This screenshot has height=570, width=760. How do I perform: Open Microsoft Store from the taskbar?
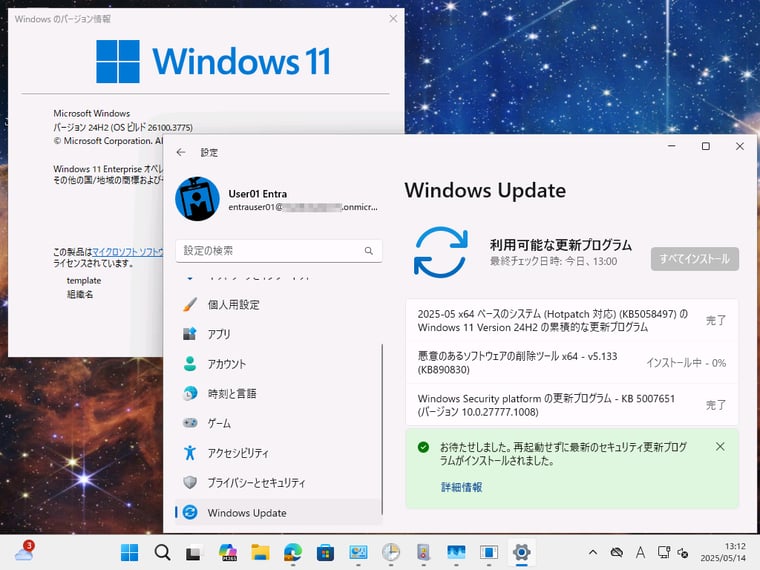click(x=325, y=552)
